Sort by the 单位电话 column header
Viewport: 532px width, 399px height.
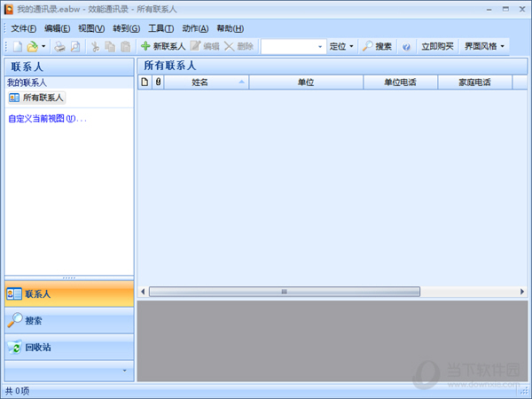coord(401,82)
